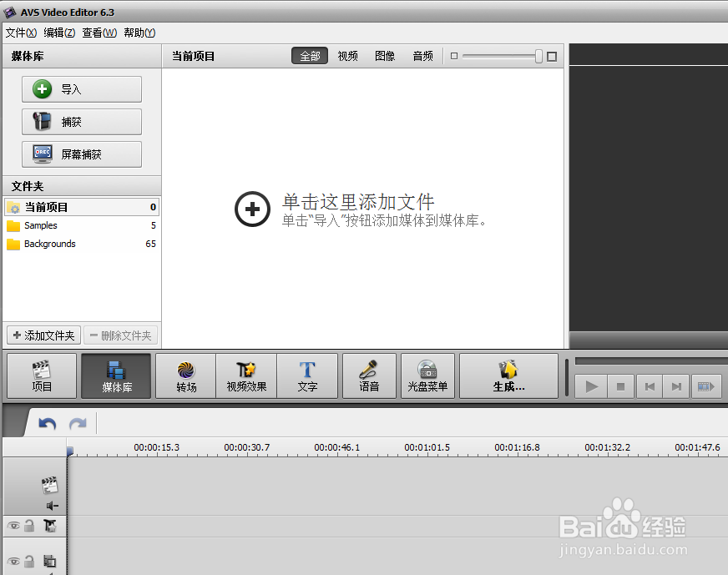The height and width of the screenshot is (575, 728).
Task: Click the preview progress bar
Action: pos(651,361)
